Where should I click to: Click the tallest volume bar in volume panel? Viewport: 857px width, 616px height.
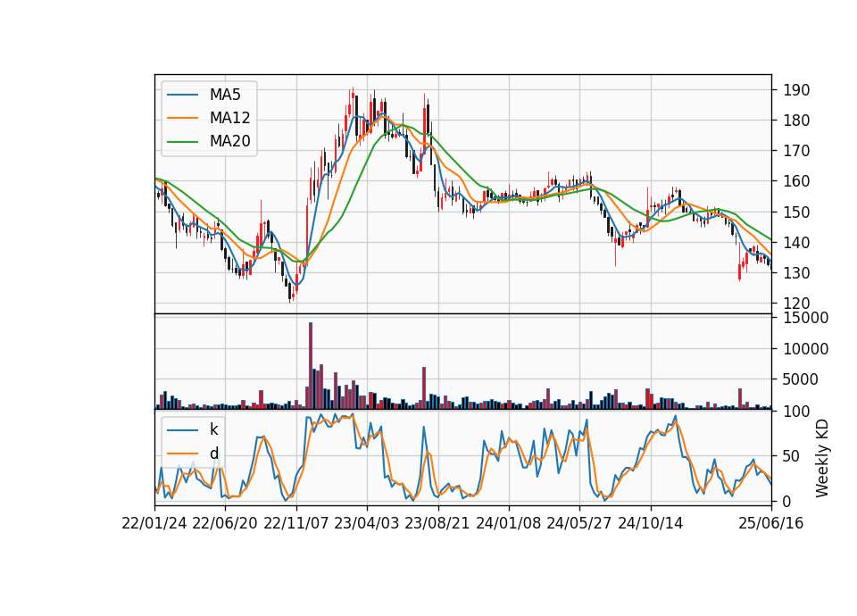pyautogui.click(x=311, y=366)
